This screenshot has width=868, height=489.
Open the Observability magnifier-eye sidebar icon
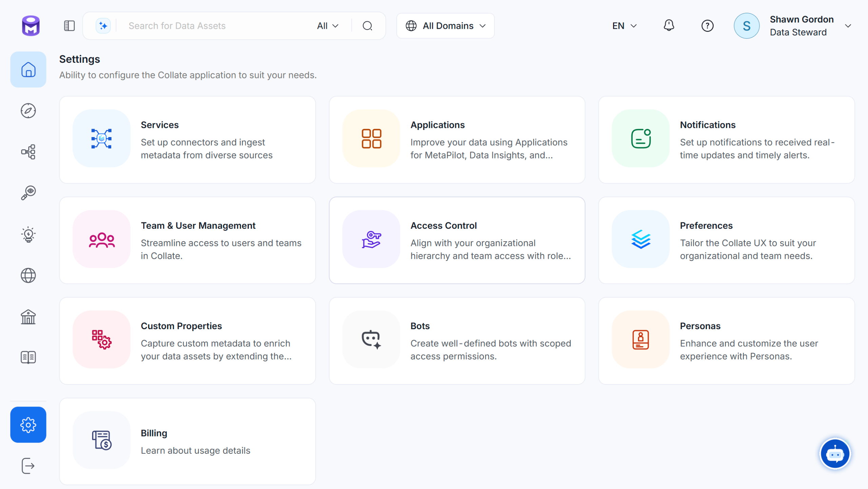pos(28,193)
